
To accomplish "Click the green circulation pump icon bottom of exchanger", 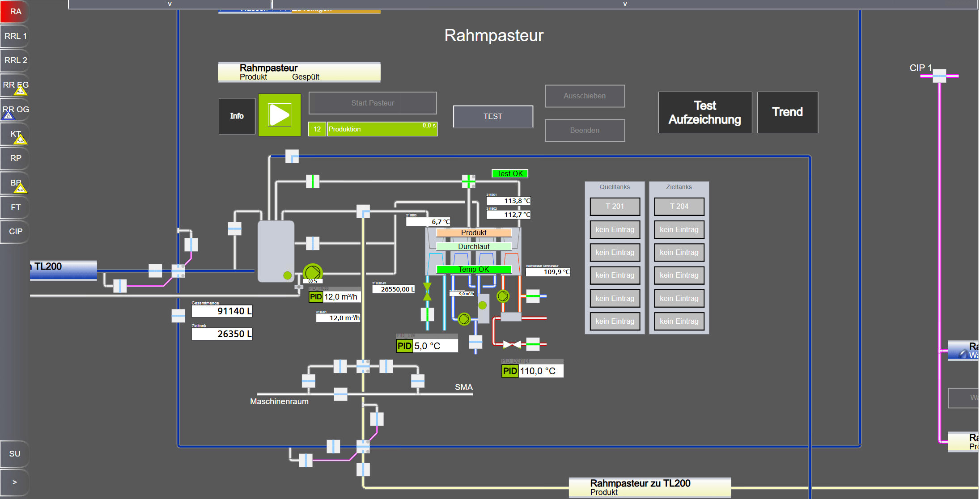I will [464, 319].
